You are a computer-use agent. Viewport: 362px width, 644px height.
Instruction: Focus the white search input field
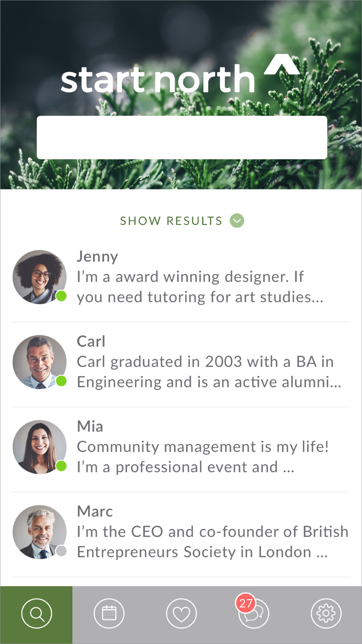coord(182,137)
